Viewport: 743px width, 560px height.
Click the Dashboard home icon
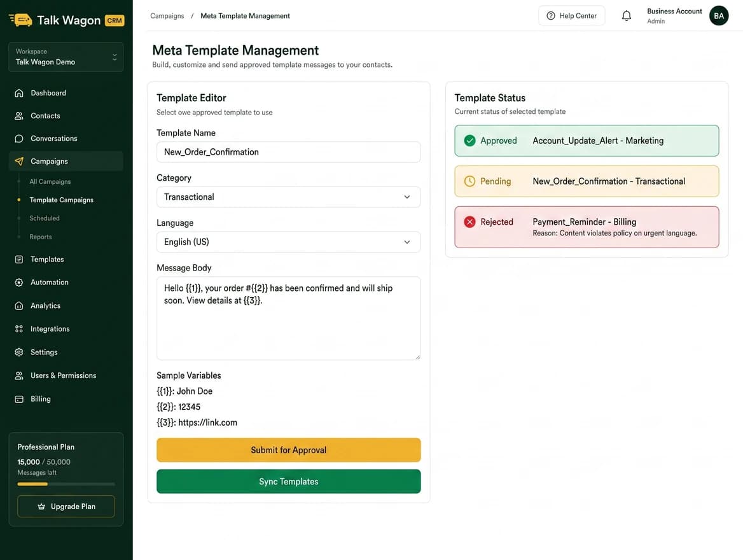click(19, 93)
